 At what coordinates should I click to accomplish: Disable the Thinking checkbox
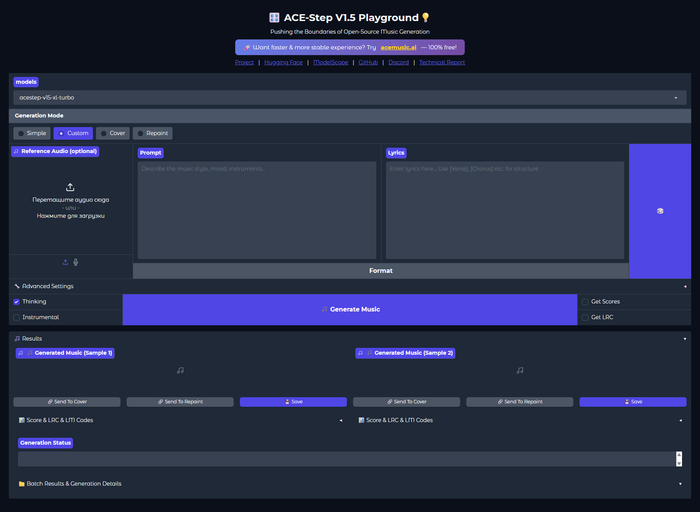click(x=17, y=302)
